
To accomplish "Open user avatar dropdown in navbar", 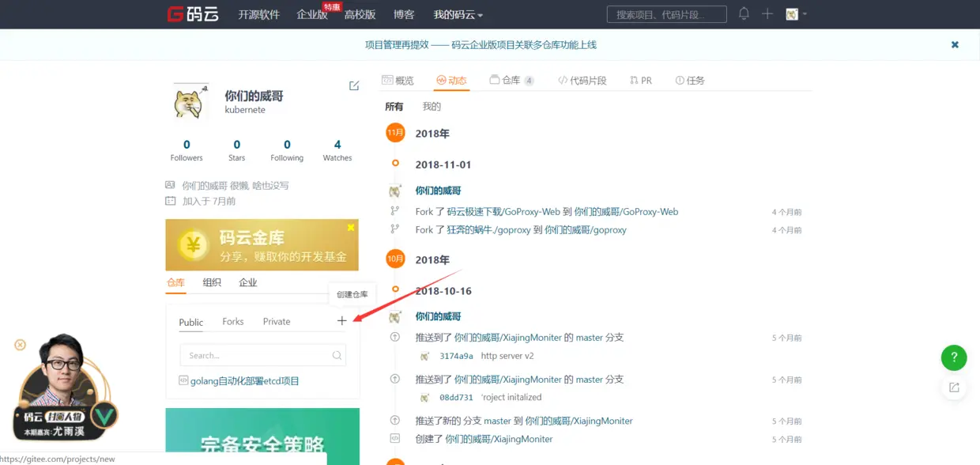I will [x=796, y=14].
